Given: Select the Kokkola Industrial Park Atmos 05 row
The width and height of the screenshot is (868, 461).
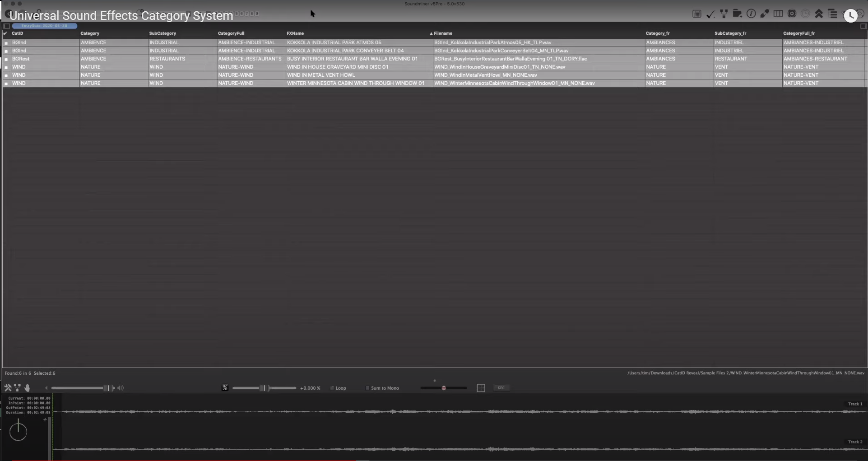Looking at the screenshot, I should pyautogui.click(x=334, y=42).
